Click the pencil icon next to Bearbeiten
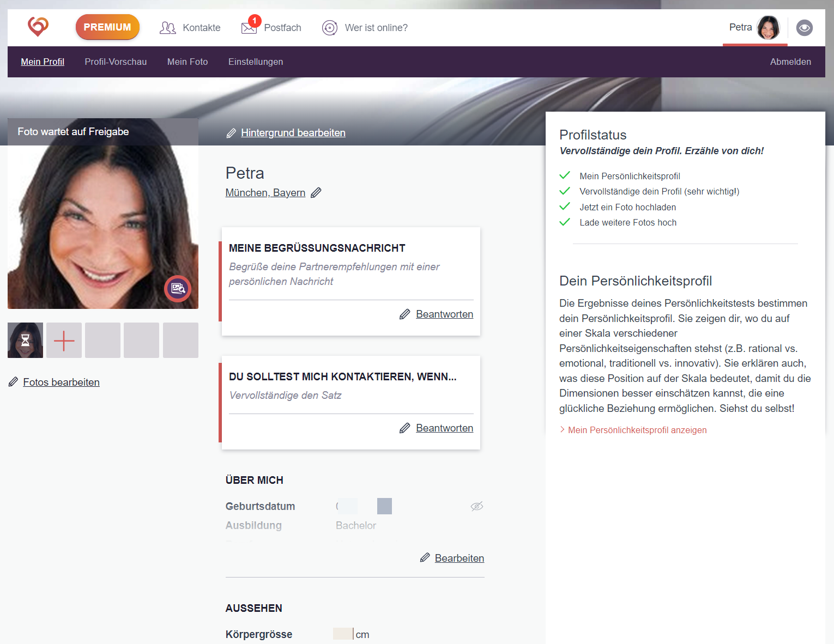 click(x=425, y=557)
